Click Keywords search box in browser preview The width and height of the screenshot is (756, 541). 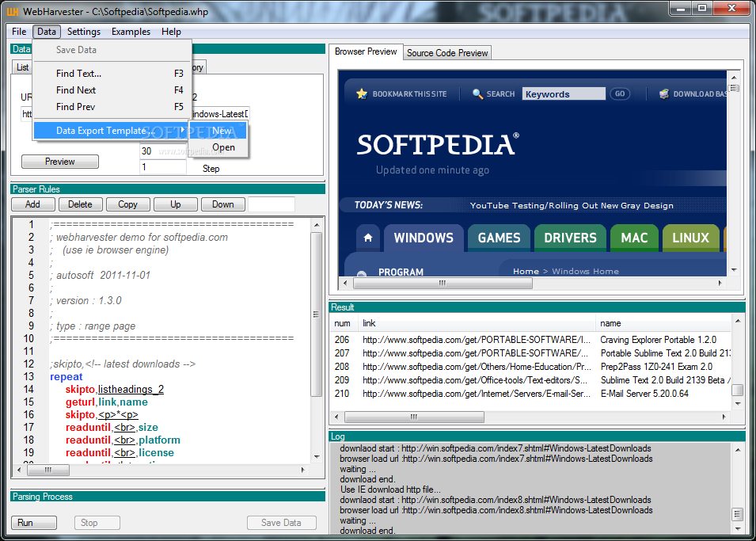tap(564, 94)
